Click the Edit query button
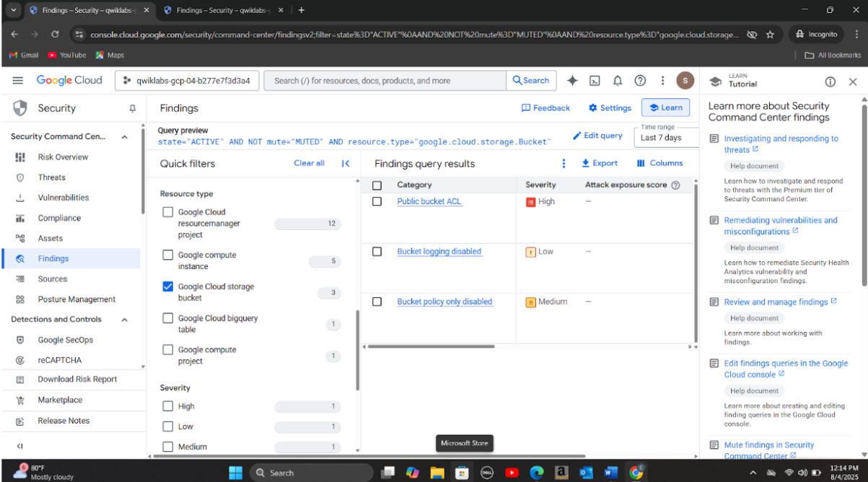Screen dimensions: 868x482 coord(598,136)
